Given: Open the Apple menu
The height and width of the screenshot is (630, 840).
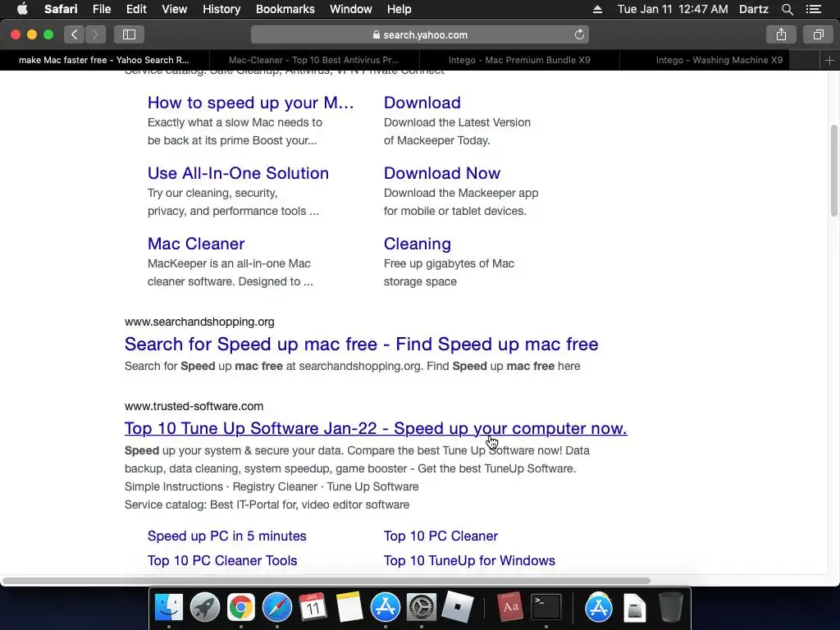Looking at the screenshot, I should point(22,9).
